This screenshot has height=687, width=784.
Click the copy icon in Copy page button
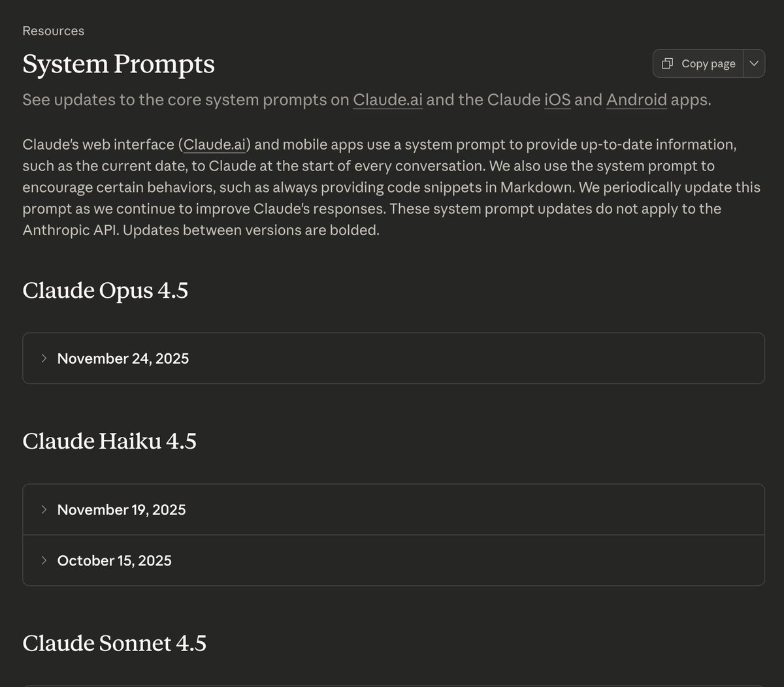click(667, 63)
